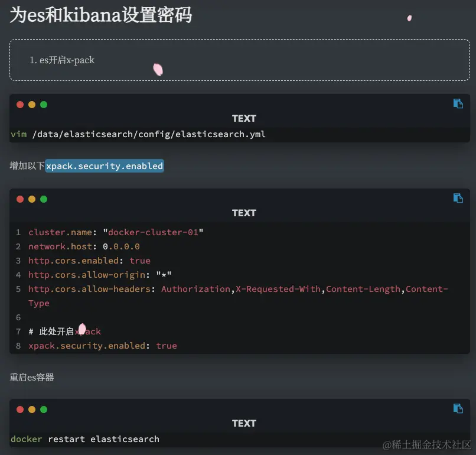
Task: Copy the docker restart elasticsearch command
Action: pyautogui.click(x=458, y=408)
